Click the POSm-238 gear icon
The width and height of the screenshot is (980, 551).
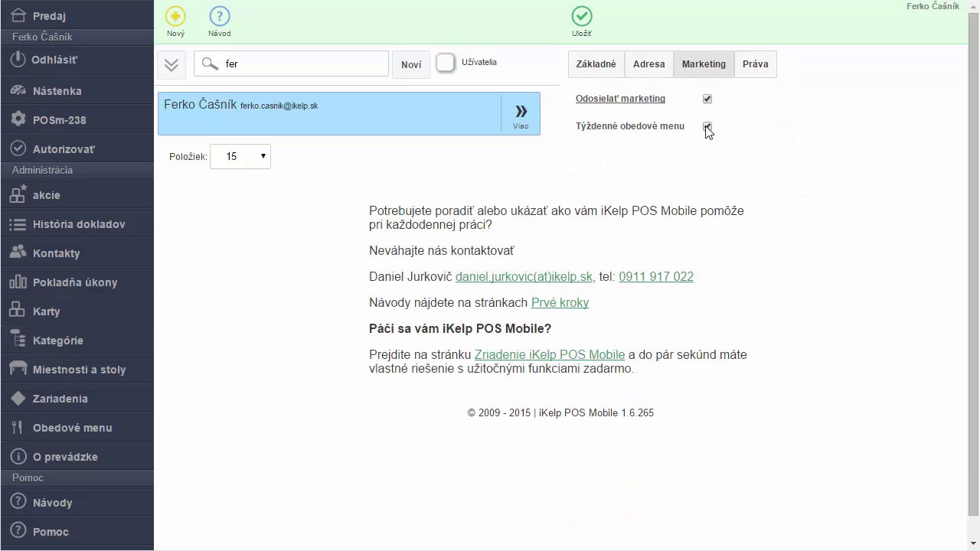click(x=18, y=119)
